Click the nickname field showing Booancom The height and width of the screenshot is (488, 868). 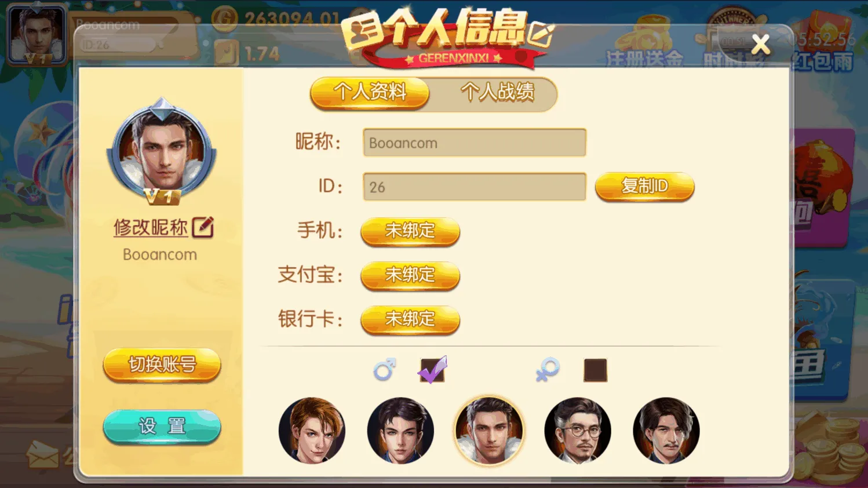[475, 143]
